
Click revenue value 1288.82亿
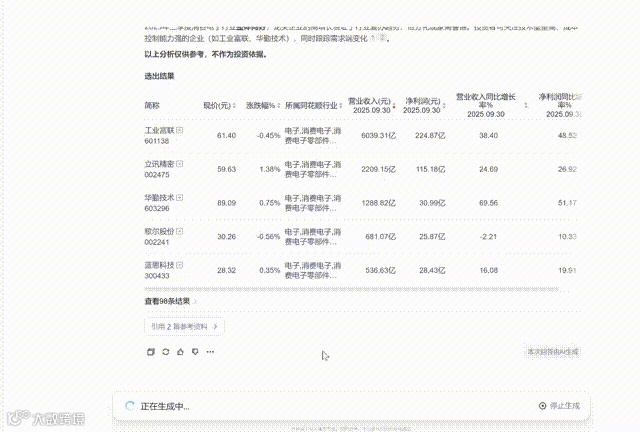378,203
